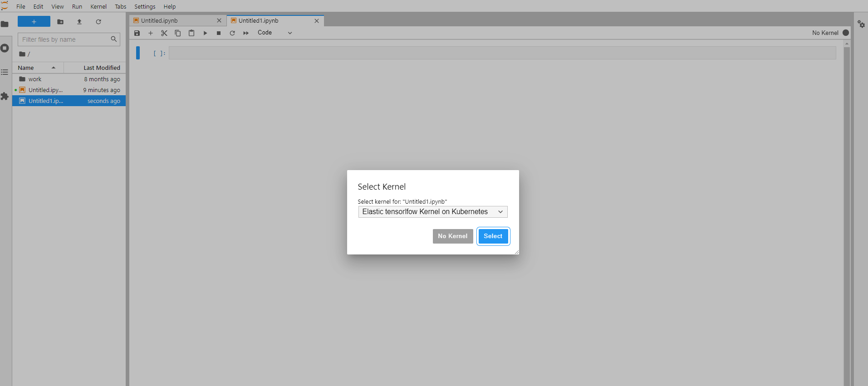Screen dimensions: 868x386
Task: Click inside the empty code cell
Action: [x=502, y=53]
